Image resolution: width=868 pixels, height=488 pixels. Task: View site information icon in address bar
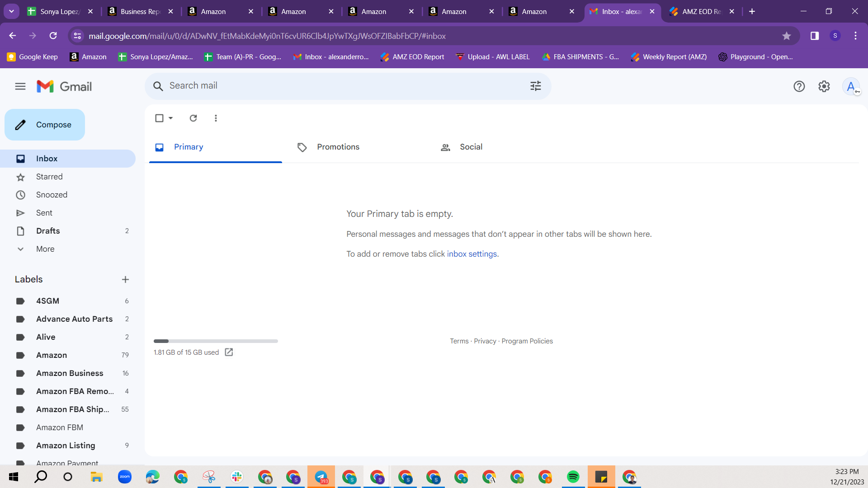[78, 36]
